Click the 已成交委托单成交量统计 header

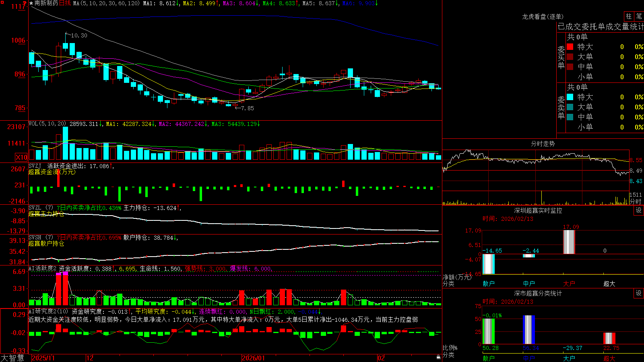click(601, 27)
